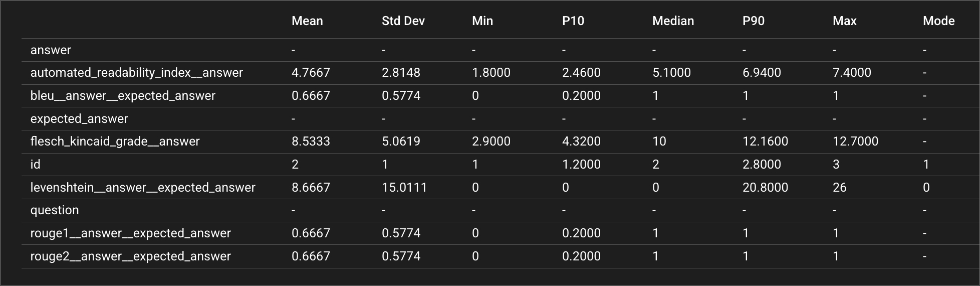980x286 pixels.
Task: Select the mean value 8.5333 cell
Action: click(x=311, y=141)
